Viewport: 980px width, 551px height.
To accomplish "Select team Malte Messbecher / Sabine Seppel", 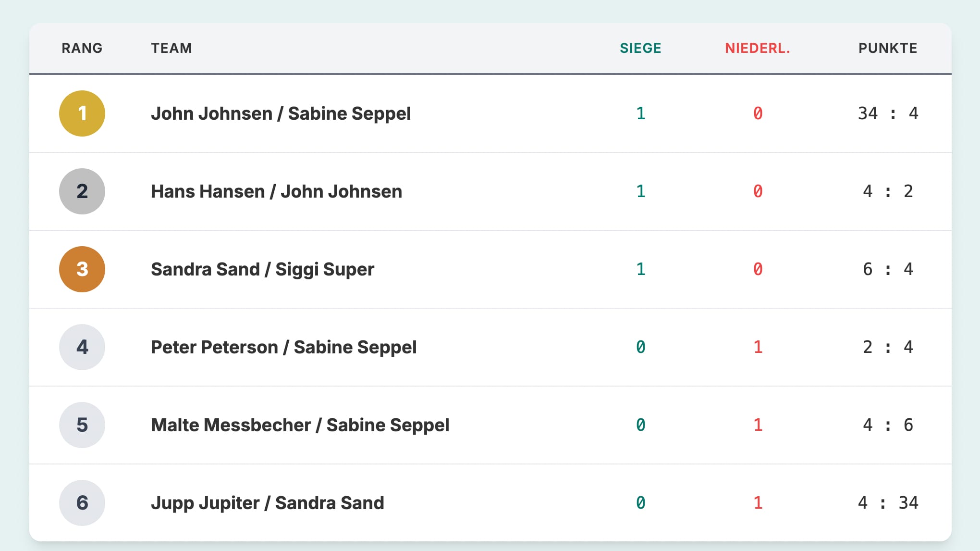I will pyautogui.click(x=300, y=425).
